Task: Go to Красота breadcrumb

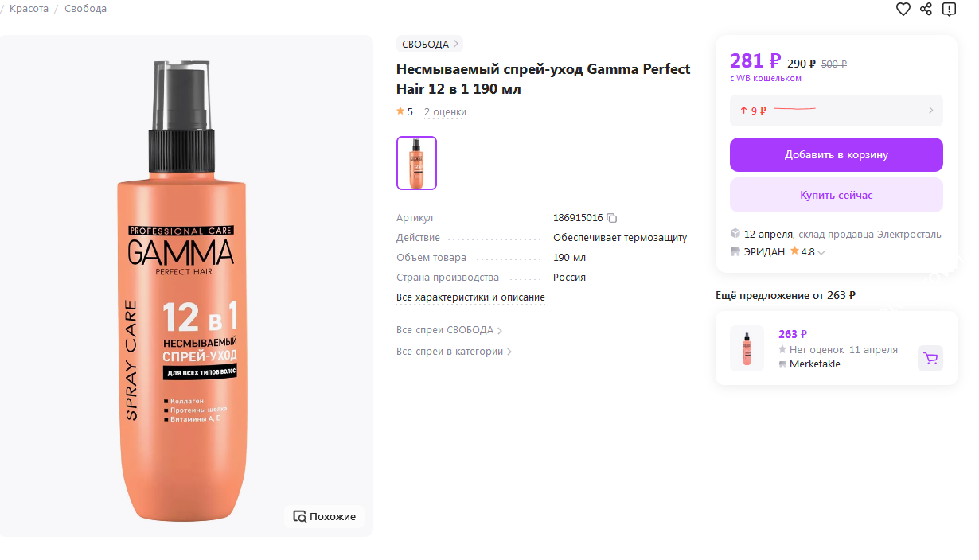Action: click(x=29, y=9)
